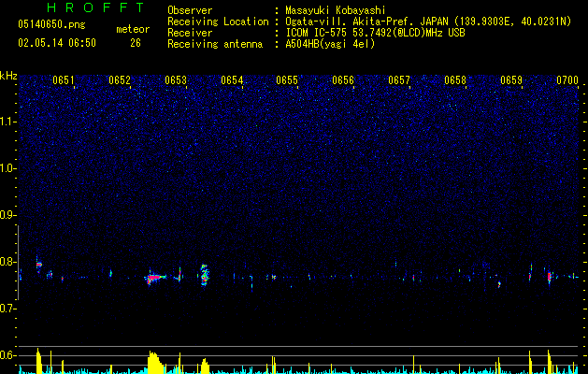Click the 1.1 kHz axis label
The height and width of the screenshot is (374, 588).
(8, 122)
